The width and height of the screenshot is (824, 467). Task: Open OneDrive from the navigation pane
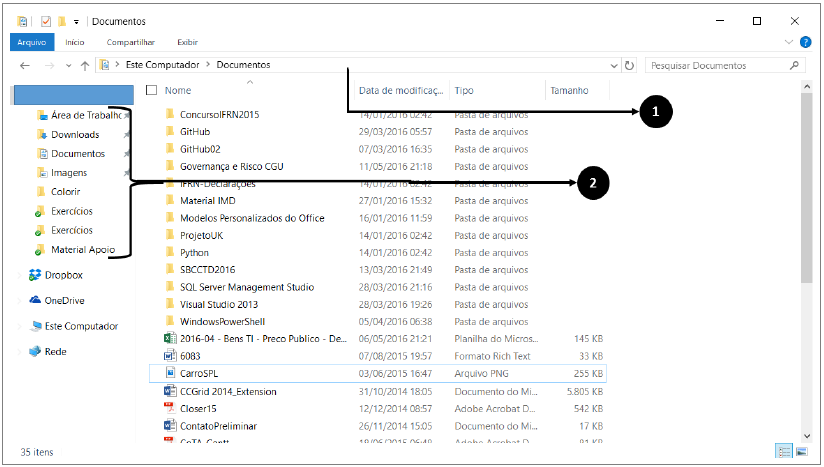pos(64,300)
